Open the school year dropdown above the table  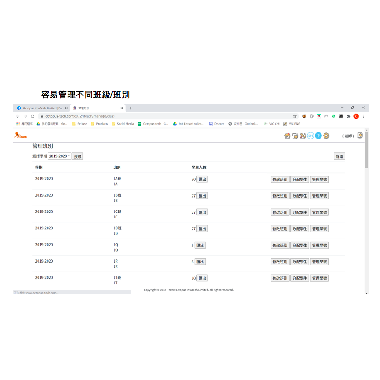coord(59,156)
